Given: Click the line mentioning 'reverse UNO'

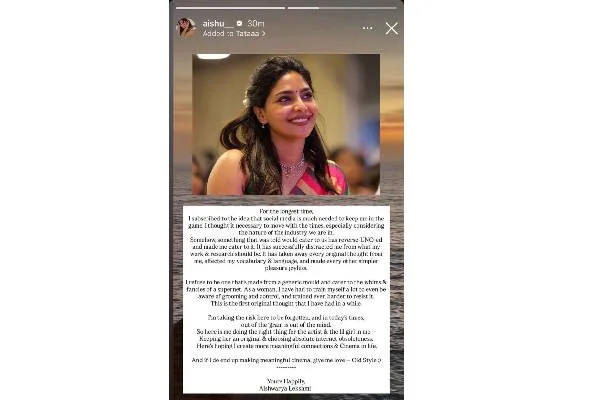Looking at the screenshot, I should click(286, 240).
